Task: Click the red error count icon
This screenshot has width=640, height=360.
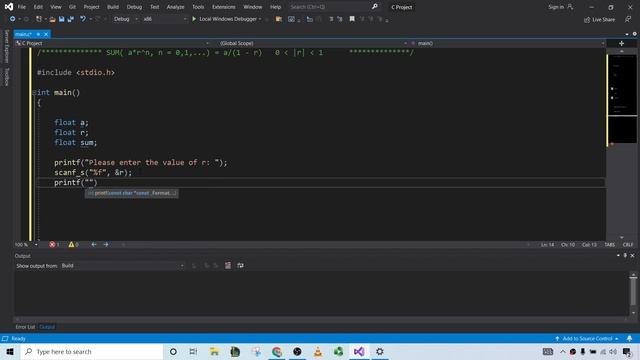Action: (52, 244)
